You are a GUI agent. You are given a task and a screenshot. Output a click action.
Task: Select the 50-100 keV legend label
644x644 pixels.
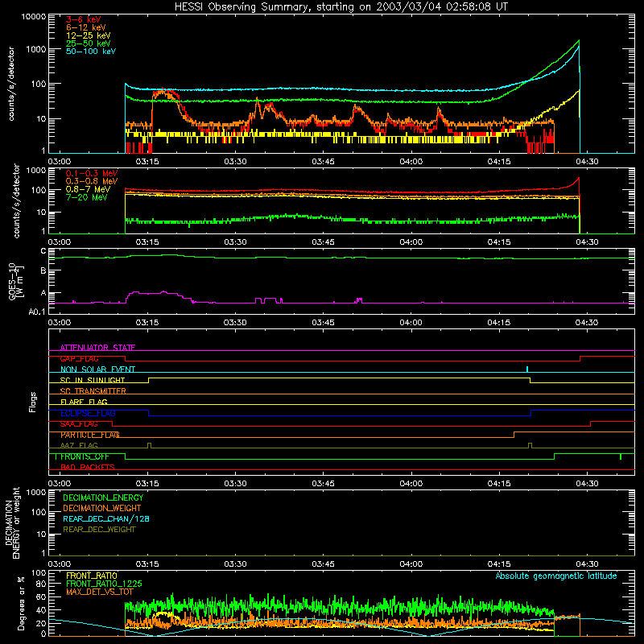pyautogui.click(x=91, y=52)
